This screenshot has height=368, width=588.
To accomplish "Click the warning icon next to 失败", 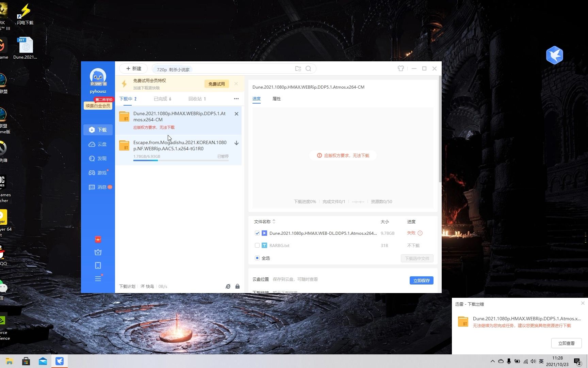I will tap(420, 233).
